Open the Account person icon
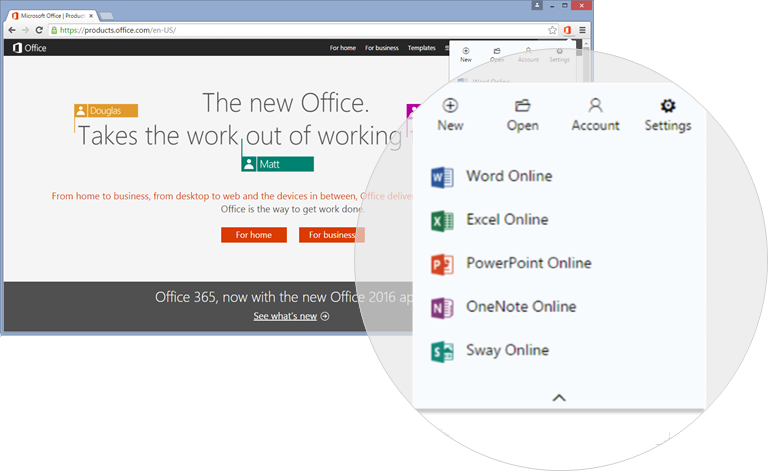Image resolution: width=768 pixels, height=472 pixels. click(x=595, y=106)
